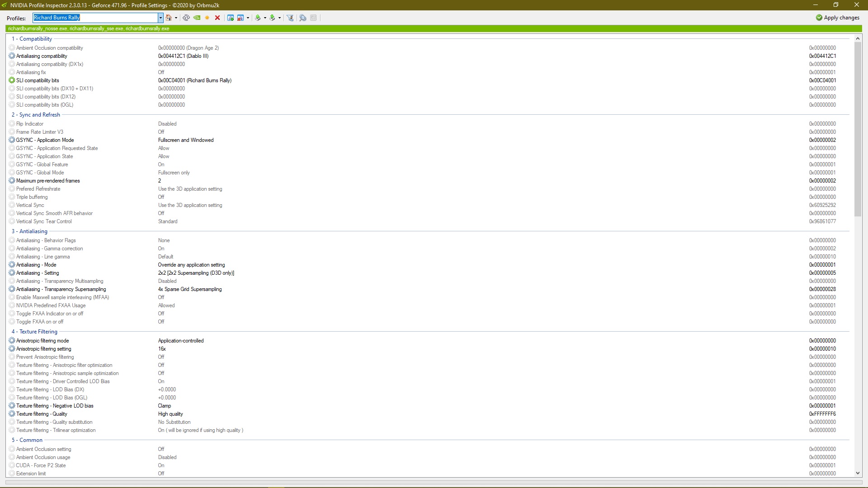Screen dimensions: 868x488
Task: Click the export profiles icon
Action: [258, 18]
